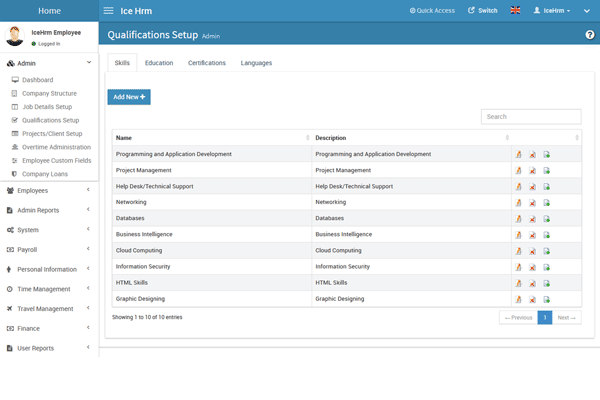Click the help question mark icon

(x=589, y=35)
